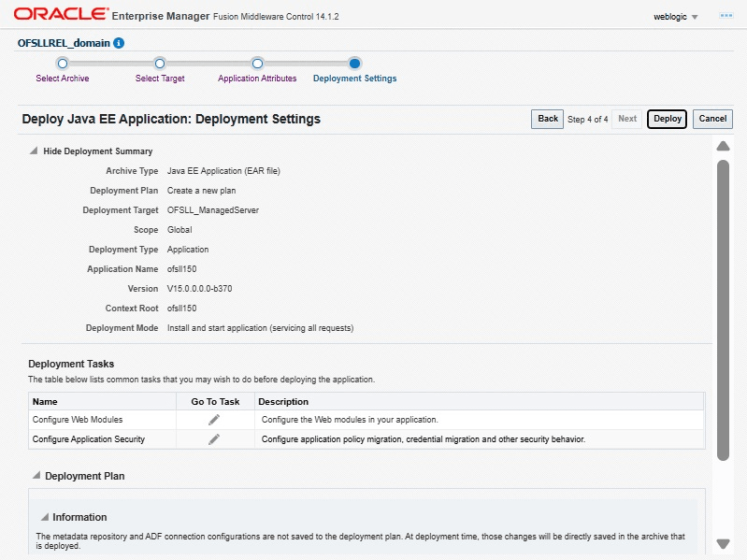Go back using the Back button
Screen dimensions: 747x560
pos(548,119)
